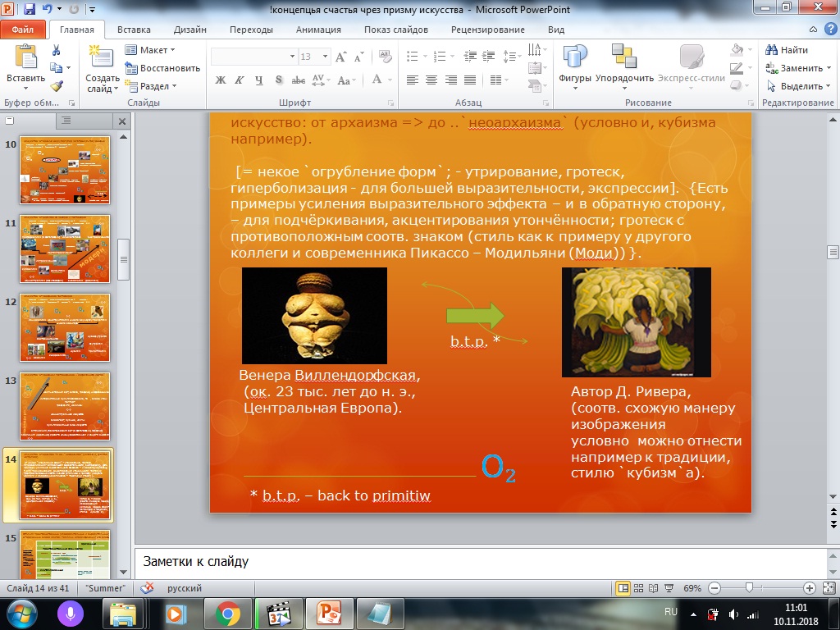Image resolution: width=840 pixels, height=630 pixels.
Task: Switch to Design (Дизайн) tab
Action: [189, 30]
